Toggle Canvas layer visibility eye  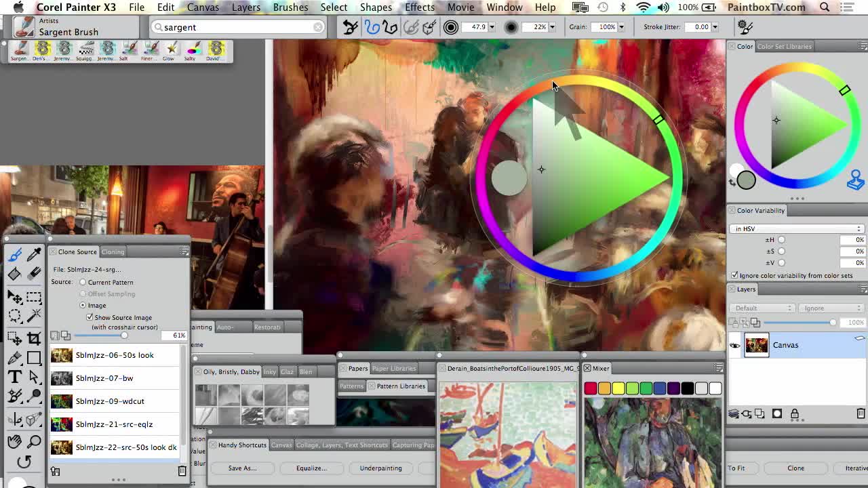point(735,346)
